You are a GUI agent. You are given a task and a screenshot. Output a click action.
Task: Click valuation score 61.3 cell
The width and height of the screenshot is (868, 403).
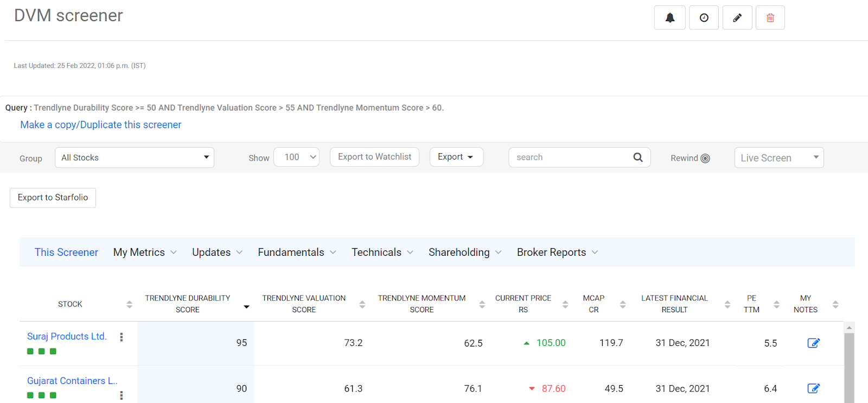353,388
